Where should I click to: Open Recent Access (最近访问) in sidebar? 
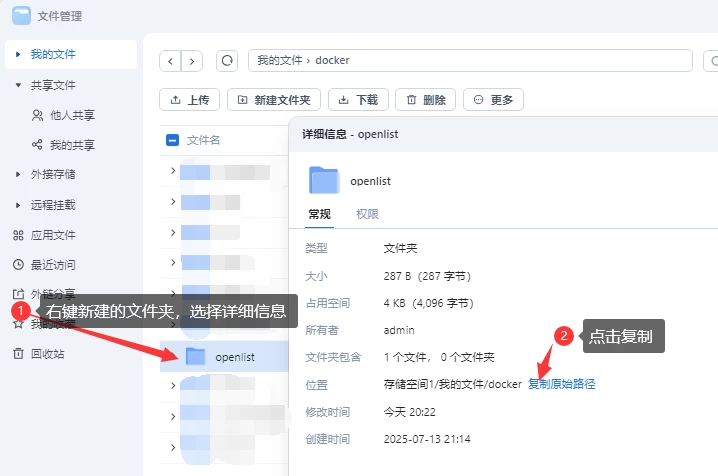tap(52, 265)
